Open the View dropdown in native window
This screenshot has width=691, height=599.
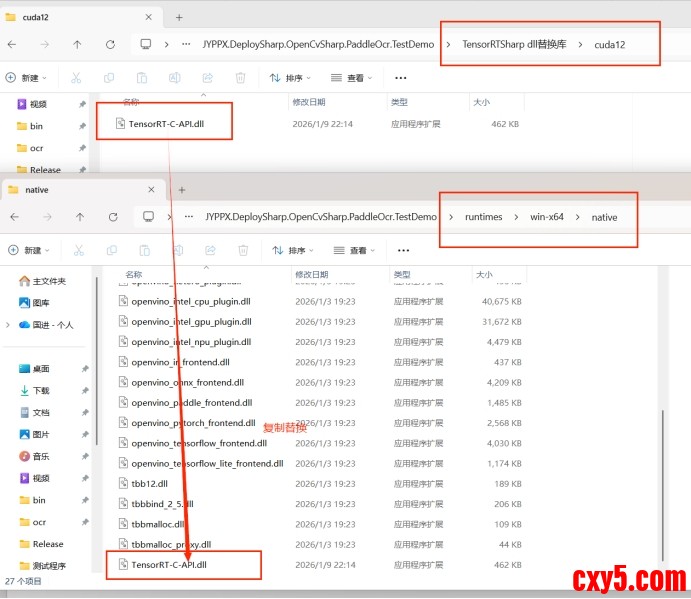coord(354,250)
